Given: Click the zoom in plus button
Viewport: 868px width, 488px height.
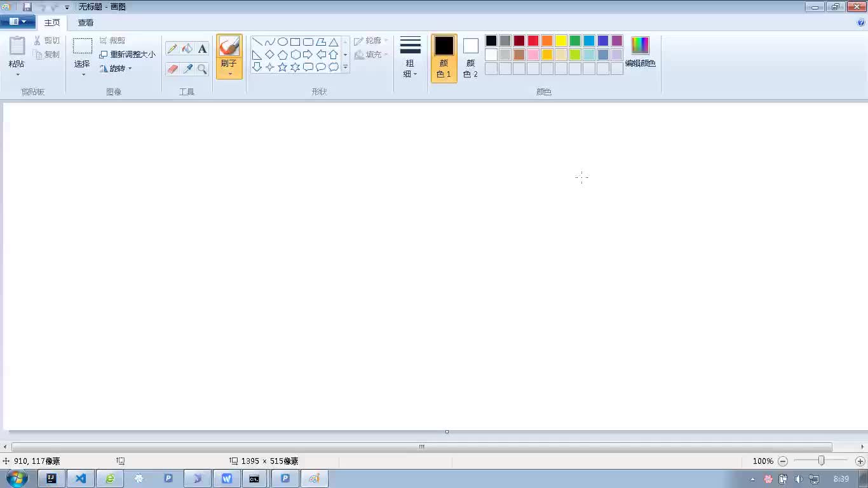Looking at the screenshot, I should [x=860, y=461].
